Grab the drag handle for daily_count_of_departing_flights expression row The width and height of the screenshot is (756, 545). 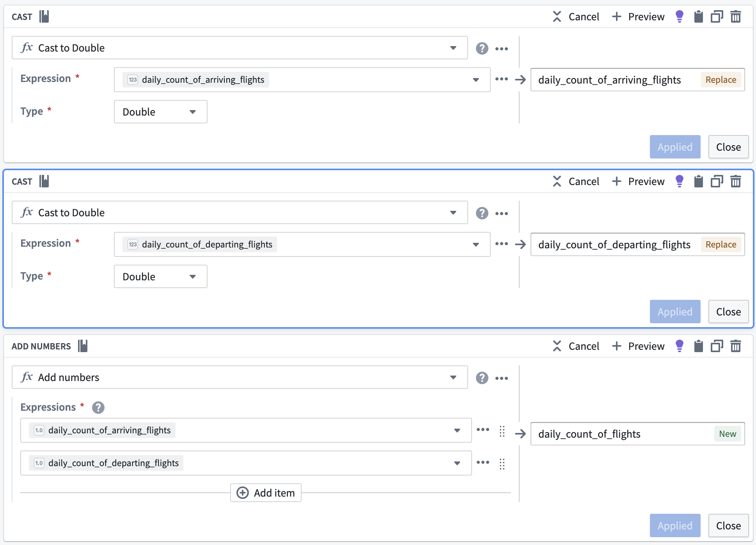pyautogui.click(x=502, y=464)
